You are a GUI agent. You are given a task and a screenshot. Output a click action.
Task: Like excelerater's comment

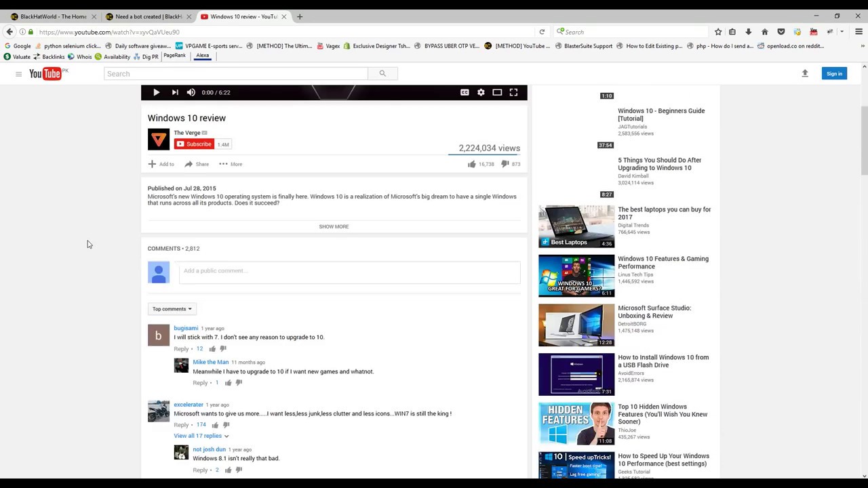point(215,425)
